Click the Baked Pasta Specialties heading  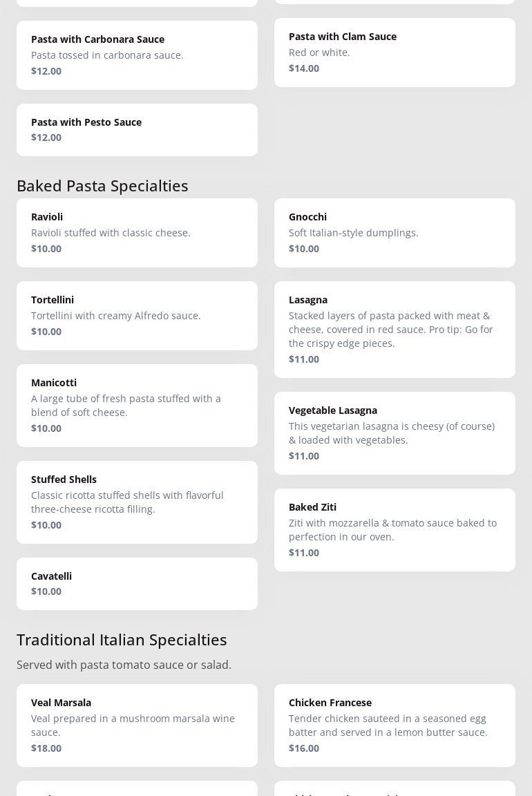102,187
